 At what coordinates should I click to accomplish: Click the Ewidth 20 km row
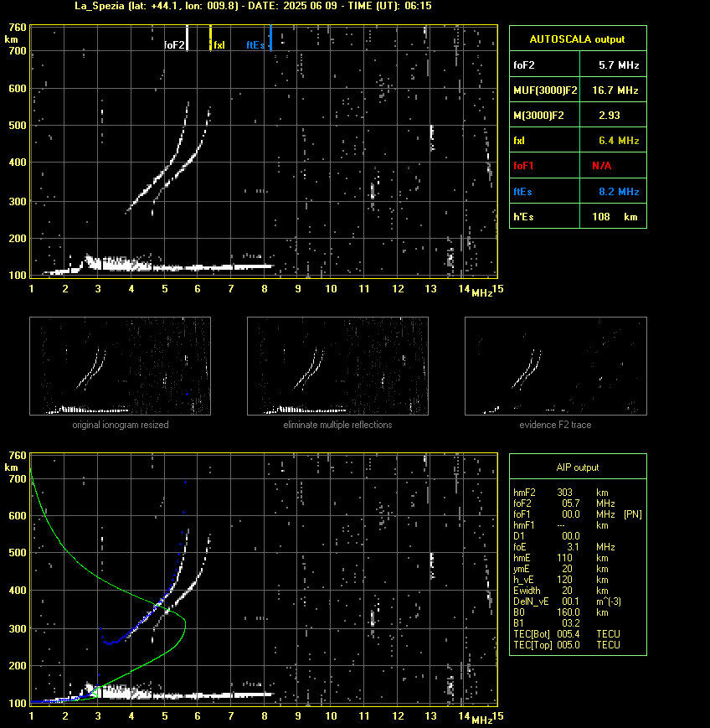coord(561,591)
